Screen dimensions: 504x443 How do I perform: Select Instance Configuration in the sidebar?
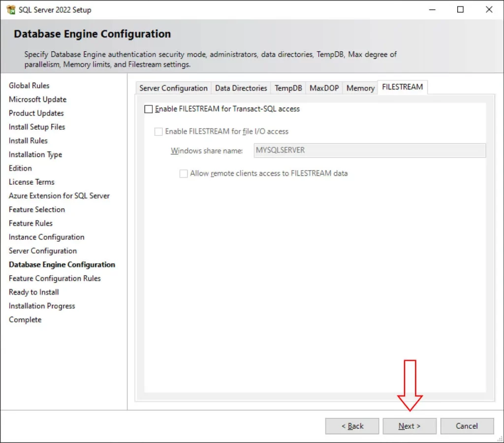click(46, 237)
